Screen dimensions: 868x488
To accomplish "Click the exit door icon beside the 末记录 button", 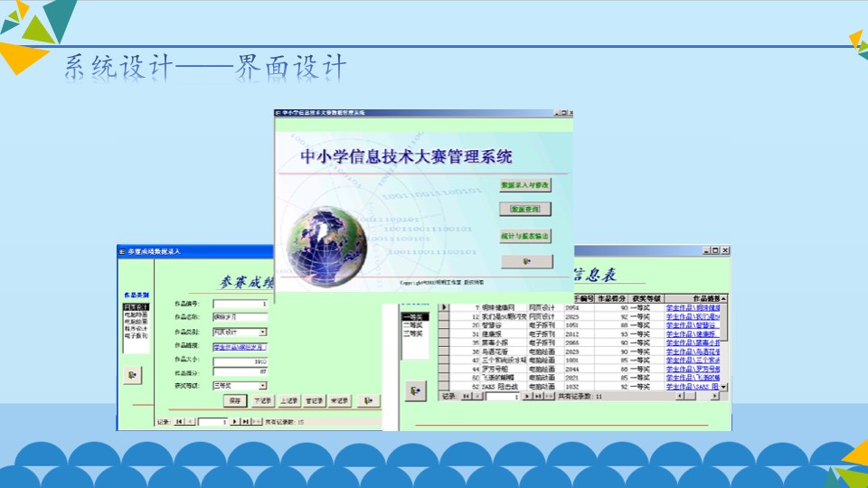I will pos(368,400).
